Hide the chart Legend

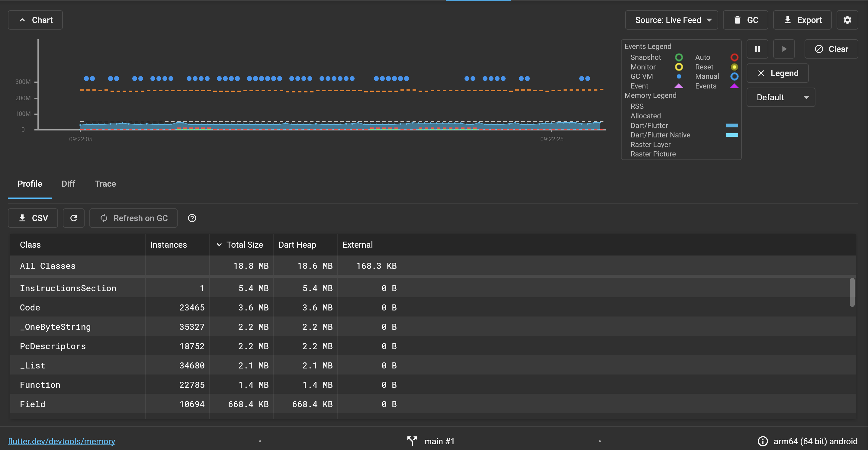point(777,73)
